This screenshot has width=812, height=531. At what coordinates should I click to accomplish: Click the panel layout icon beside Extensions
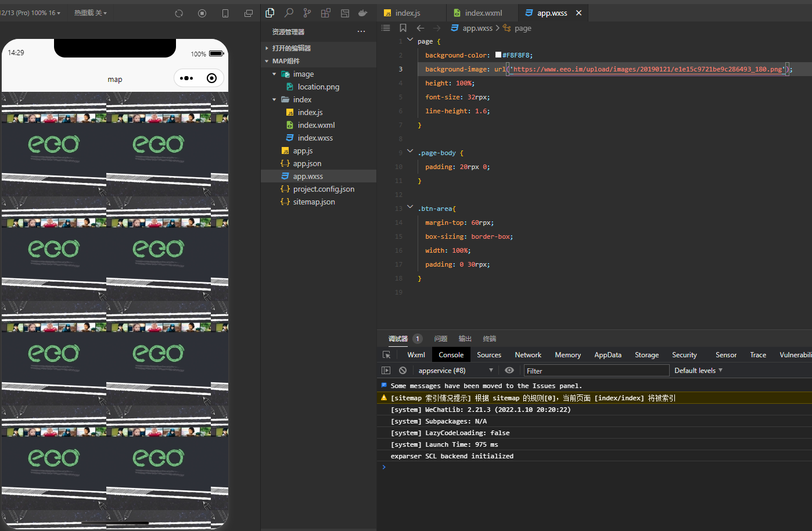344,13
